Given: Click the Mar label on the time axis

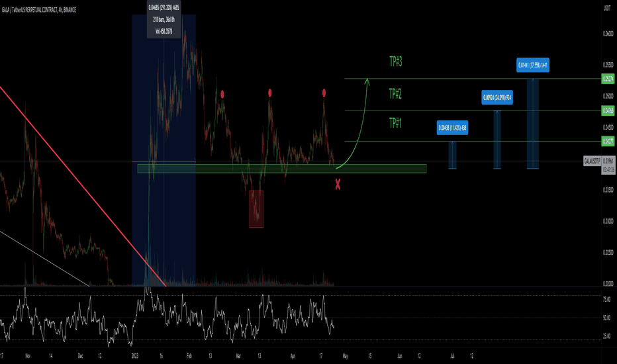Looking at the screenshot, I should [238, 356].
